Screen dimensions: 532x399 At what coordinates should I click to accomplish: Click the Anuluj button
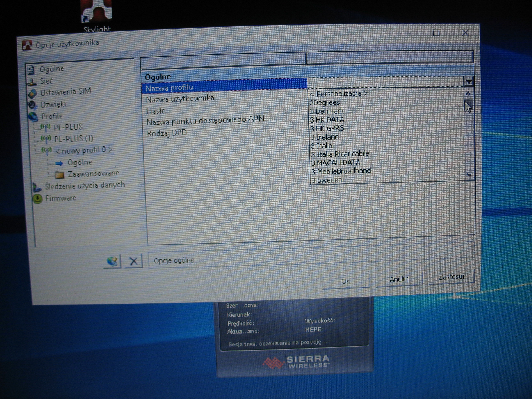[x=399, y=279]
